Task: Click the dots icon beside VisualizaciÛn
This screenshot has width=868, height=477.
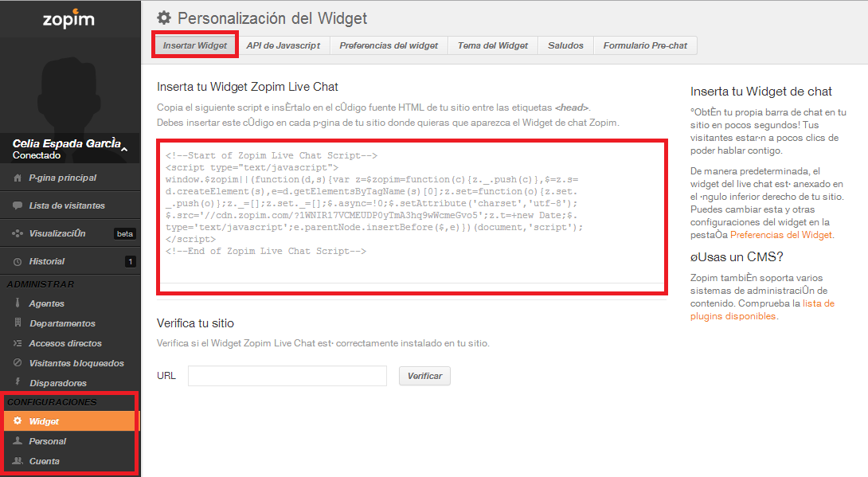Action: coord(18,233)
